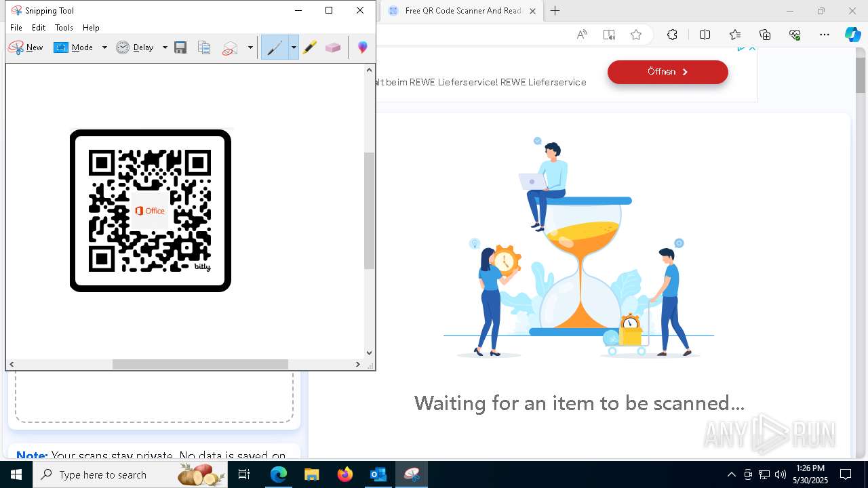Open Outlook from taskbar
868x488 pixels.
[378, 474]
